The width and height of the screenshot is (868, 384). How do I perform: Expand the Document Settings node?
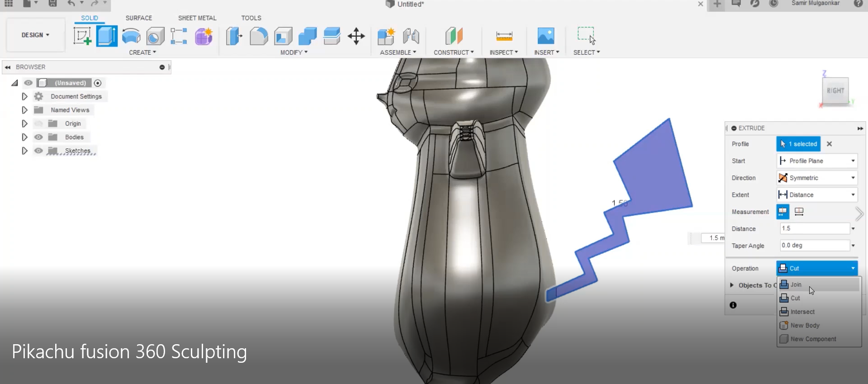coord(24,96)
